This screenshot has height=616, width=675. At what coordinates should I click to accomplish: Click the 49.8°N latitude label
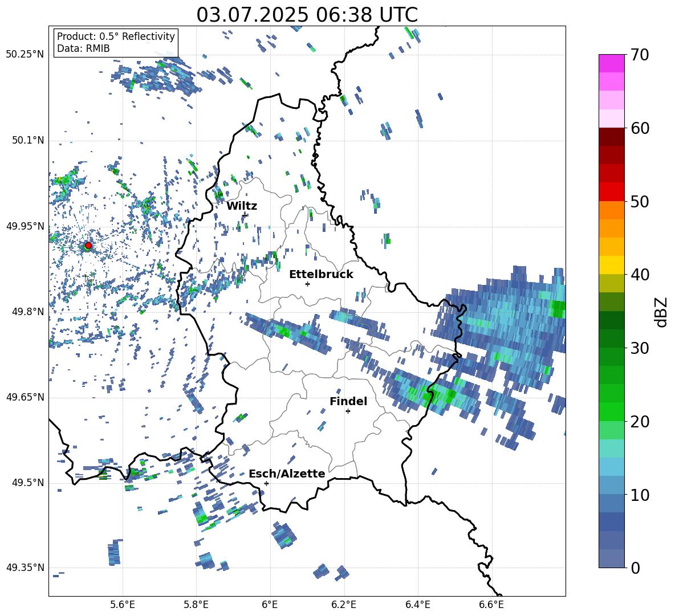[x=29, y=312]
